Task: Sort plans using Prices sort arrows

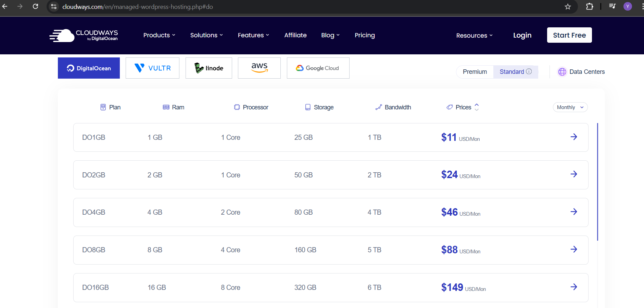Action: pyautogui.click(x=477, y=107)
